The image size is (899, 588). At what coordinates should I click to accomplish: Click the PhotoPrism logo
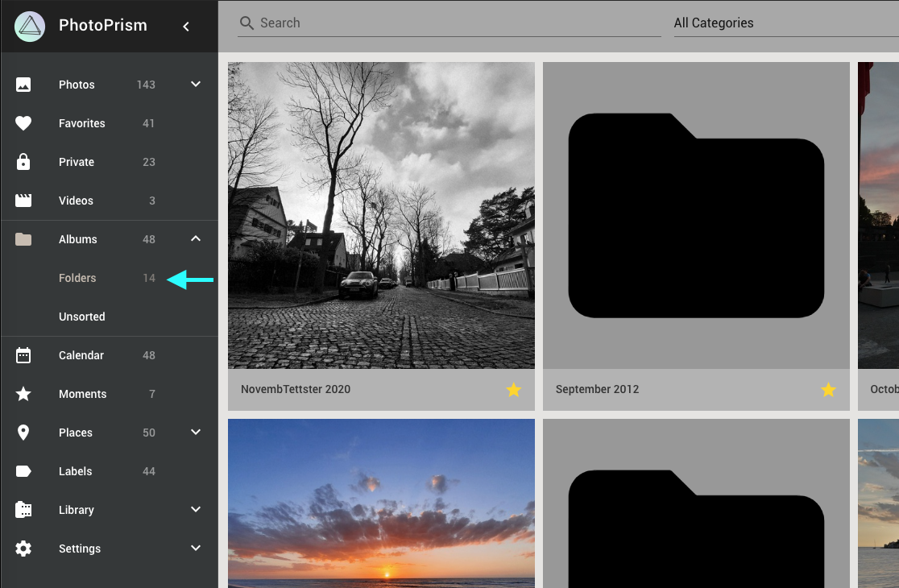tap(29, 26)
